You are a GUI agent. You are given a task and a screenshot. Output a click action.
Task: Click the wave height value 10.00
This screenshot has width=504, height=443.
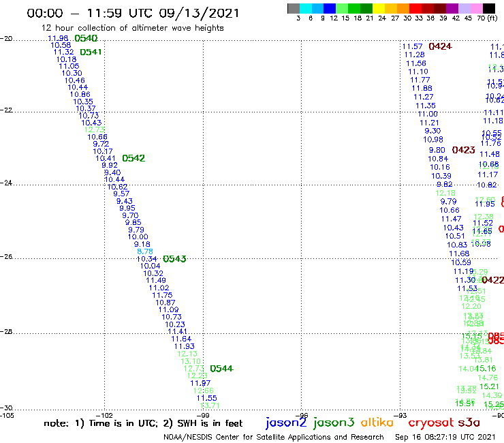tap(138, 236)
